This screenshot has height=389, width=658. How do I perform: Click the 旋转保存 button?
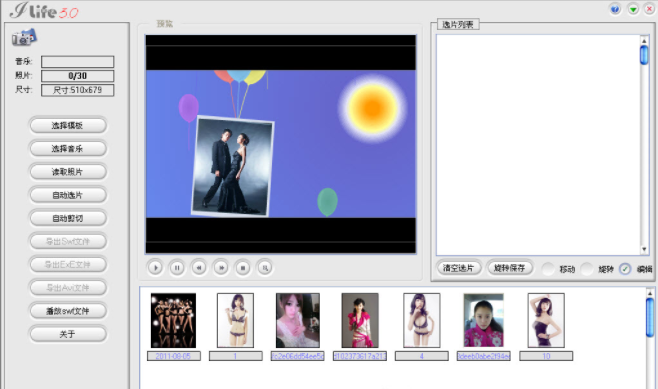pyautogui.click(x=509, y=268)
